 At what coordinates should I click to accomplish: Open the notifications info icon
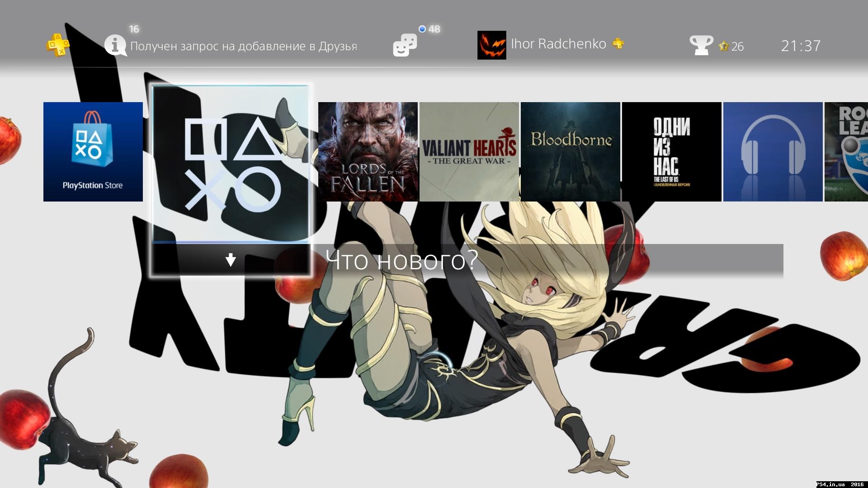click(115, 46)
